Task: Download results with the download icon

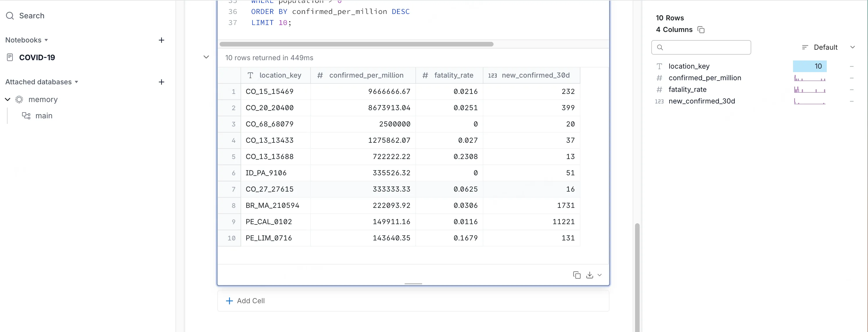Action: [589, 275]
